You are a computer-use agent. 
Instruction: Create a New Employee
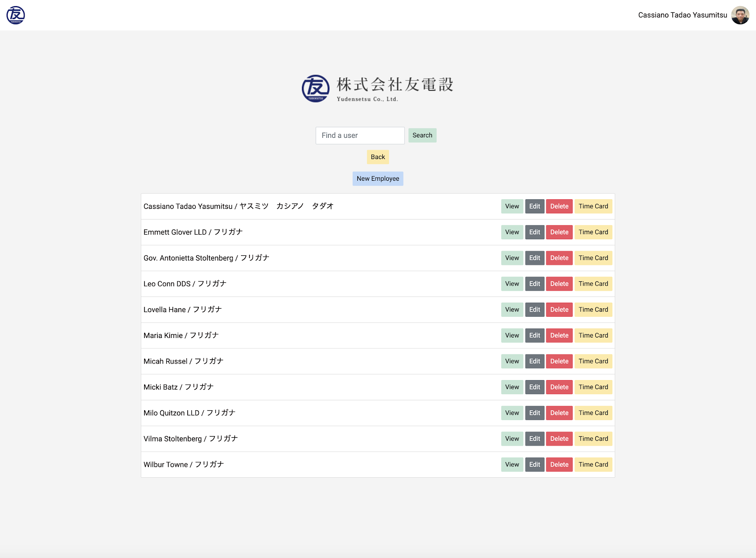pos(378,179)
